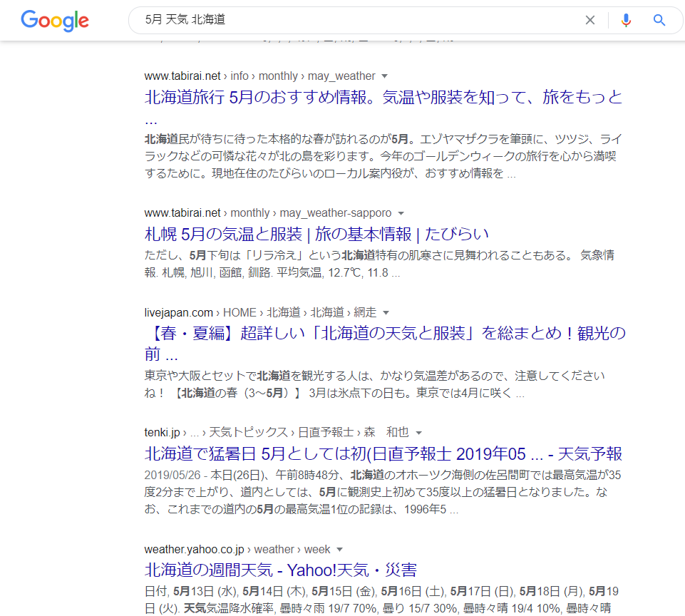Screen dimensions: 685x616
Task: Click snippet text starting 東京や大阪とセットで
Action: 374,384
